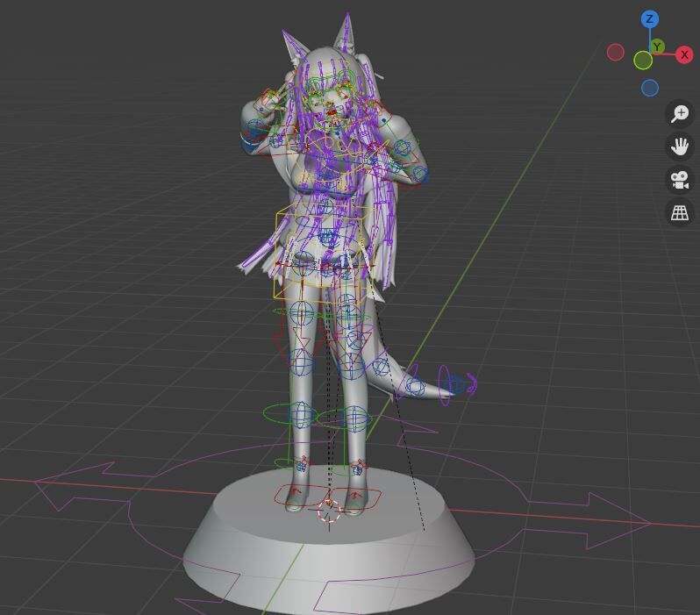Select the yellow hip box control
This screenshot has width=700, height=615.
[x=322, y=254]
